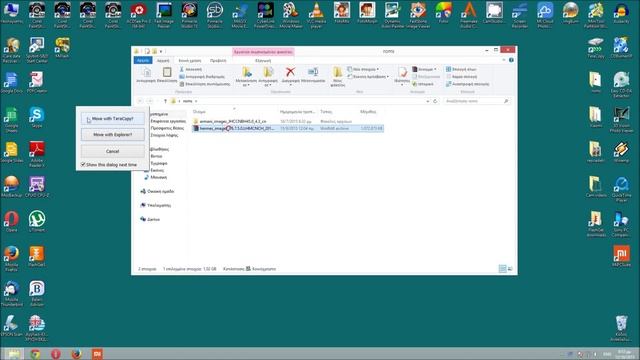Select the VLC media player desktop icon

316,14
